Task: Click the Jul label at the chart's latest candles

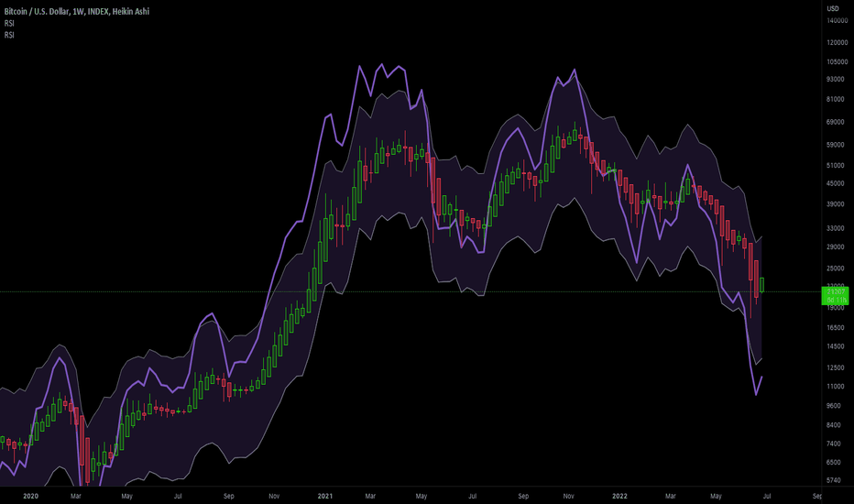Action: (767, 496)
